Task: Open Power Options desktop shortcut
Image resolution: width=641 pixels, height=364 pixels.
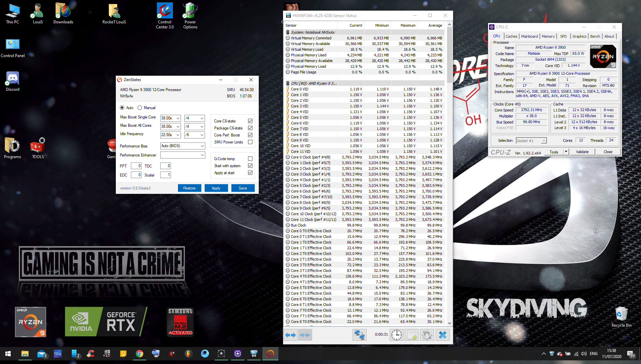Action: pos(190,16)
